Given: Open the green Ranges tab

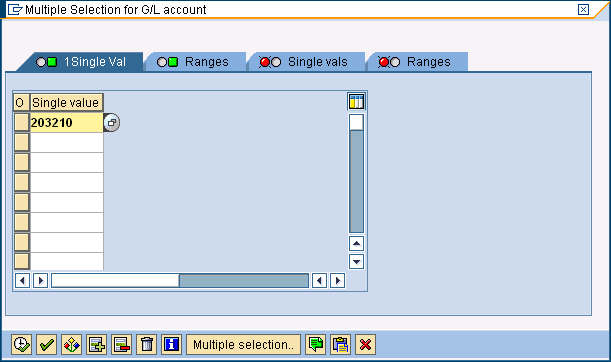Looking at the screenshot, I should coord(195,62).
